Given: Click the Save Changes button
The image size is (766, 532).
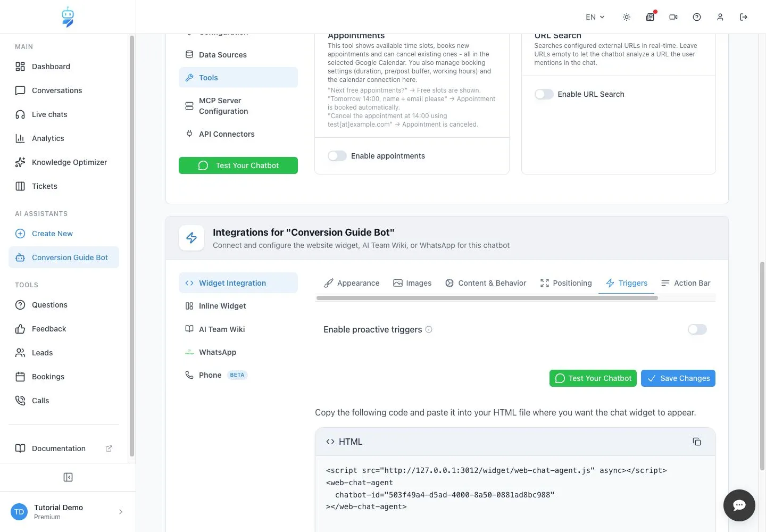Looking at the screenshot, I should click(678, 378).
